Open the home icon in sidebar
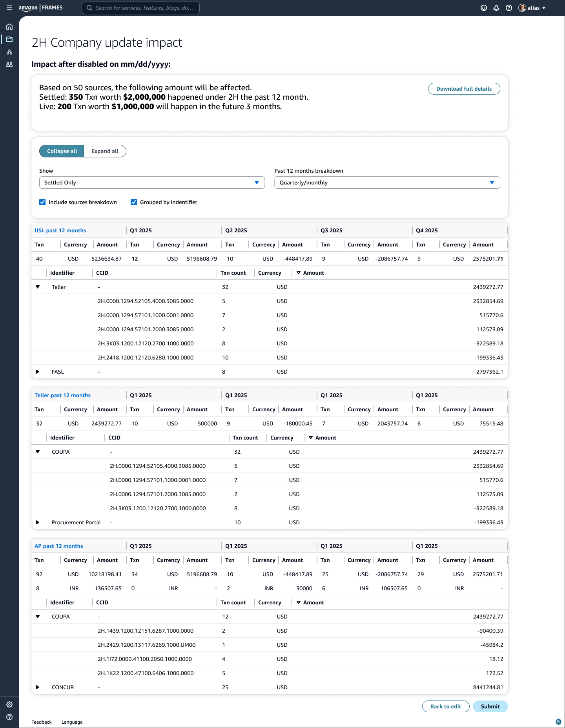The height and width of the screenshot is (728, 565). point(9,27)
